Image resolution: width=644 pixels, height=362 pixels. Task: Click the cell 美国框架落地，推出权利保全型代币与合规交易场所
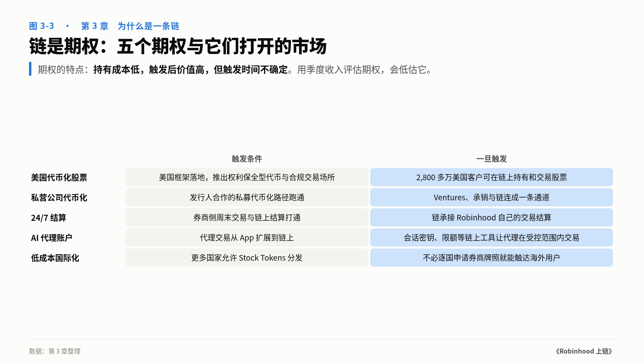(x=247, y=177)
